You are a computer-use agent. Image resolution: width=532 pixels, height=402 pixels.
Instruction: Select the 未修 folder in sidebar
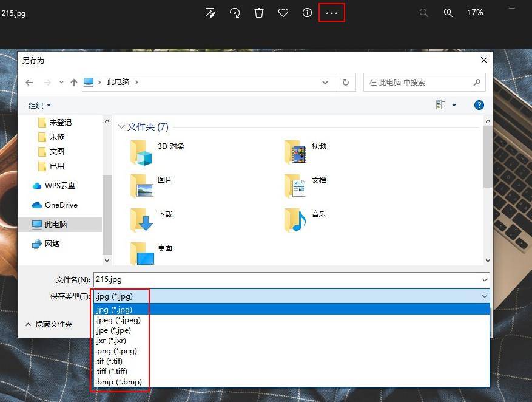click(x=51, y=137)
